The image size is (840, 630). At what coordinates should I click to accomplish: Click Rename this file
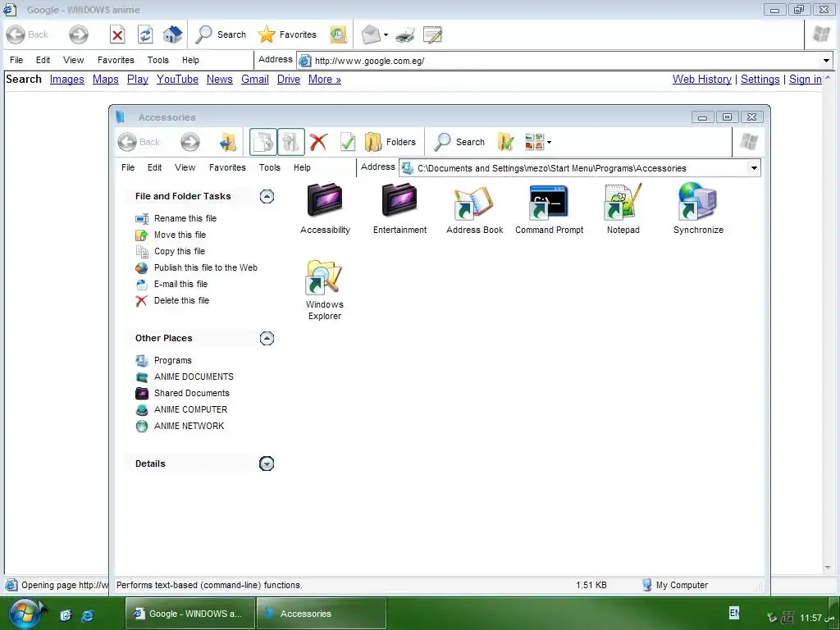click(x=185, y=218)
